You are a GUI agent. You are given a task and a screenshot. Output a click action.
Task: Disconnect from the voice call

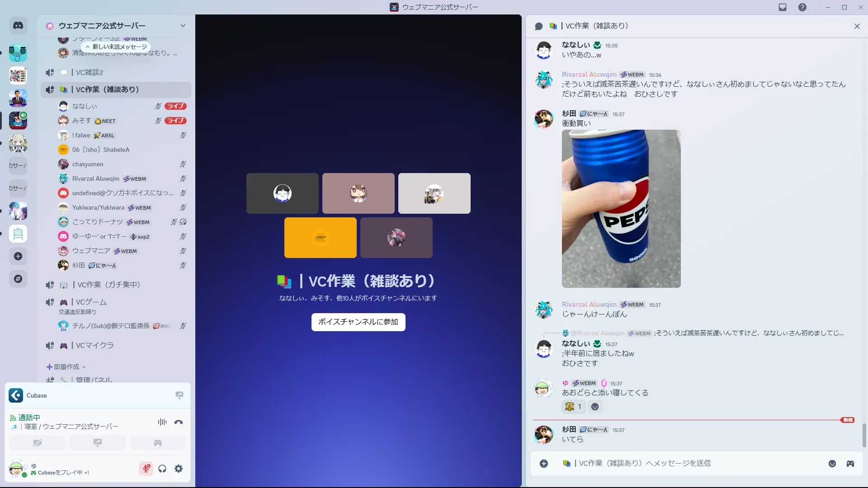[179, 422]
